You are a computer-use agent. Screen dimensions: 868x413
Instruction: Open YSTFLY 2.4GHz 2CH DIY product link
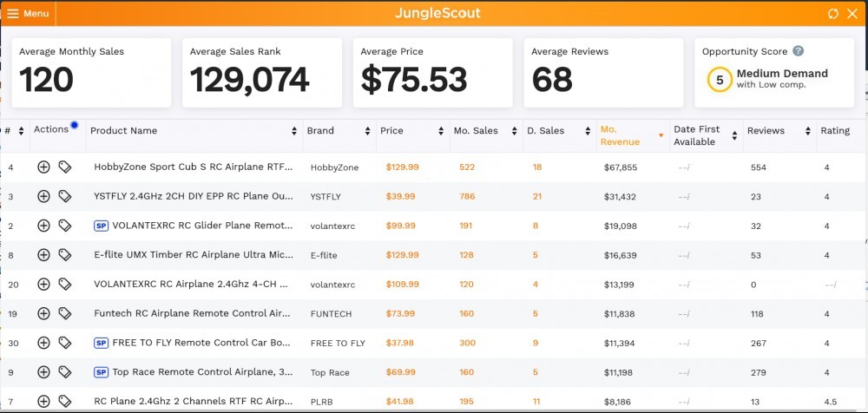194,197
